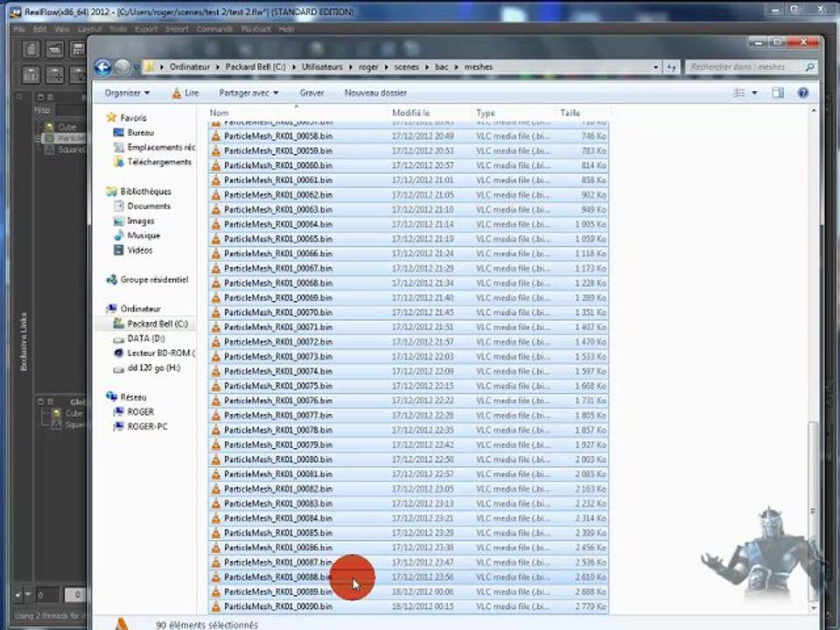The height and width of the screenshot is (630, 840).
Task: Open Layout menu in RealFlow window
Action: 89,29
